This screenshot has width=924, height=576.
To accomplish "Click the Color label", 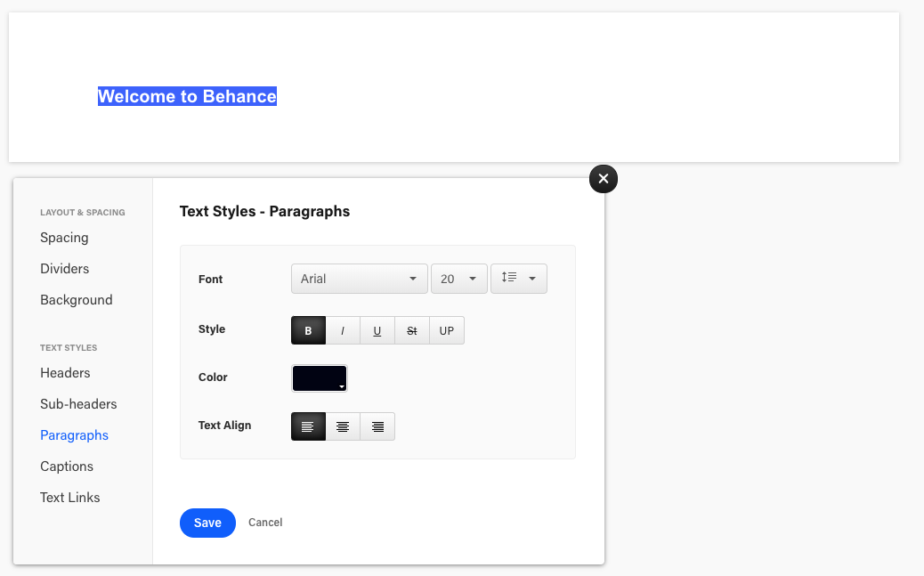I will coord(213,377).
